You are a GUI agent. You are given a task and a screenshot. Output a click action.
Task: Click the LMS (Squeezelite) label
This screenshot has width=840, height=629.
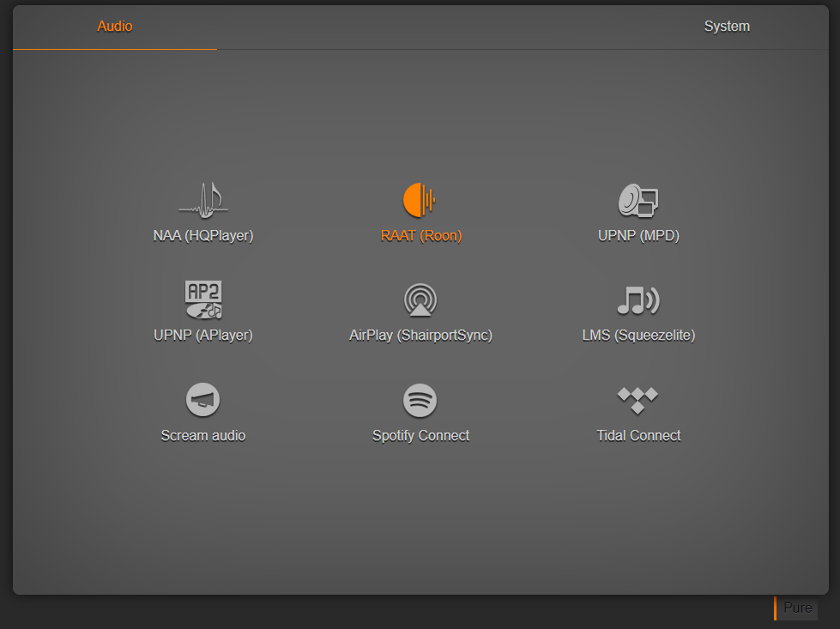638,336
